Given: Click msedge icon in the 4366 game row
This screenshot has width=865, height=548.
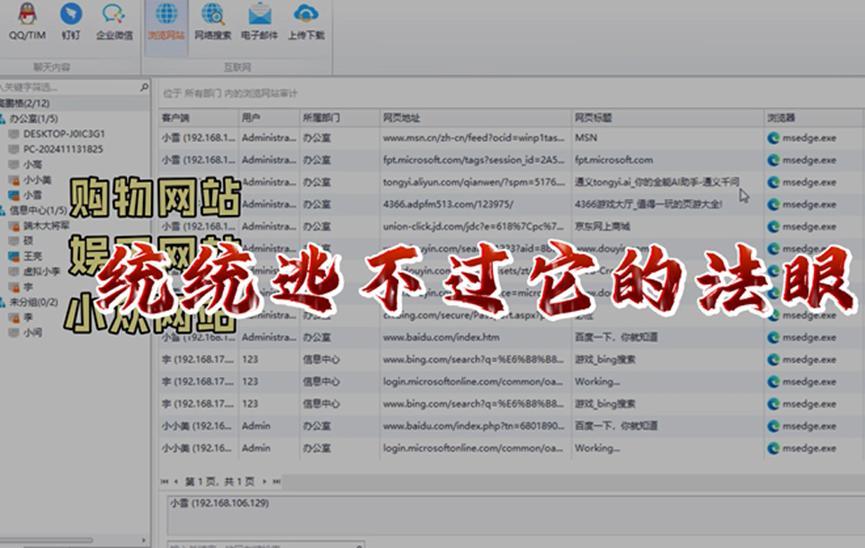Looking at the screenshot, I should [x=773, y=204].
